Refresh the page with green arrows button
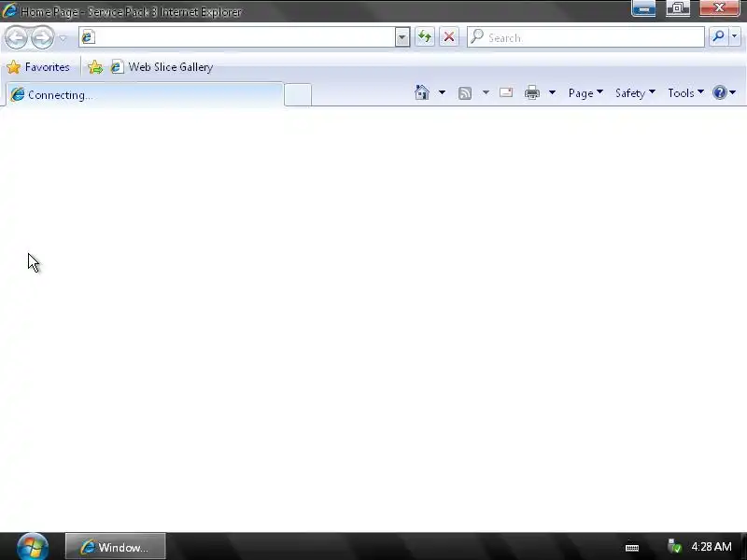Screen dimensions: 747x560 click(x=425, y=36)
